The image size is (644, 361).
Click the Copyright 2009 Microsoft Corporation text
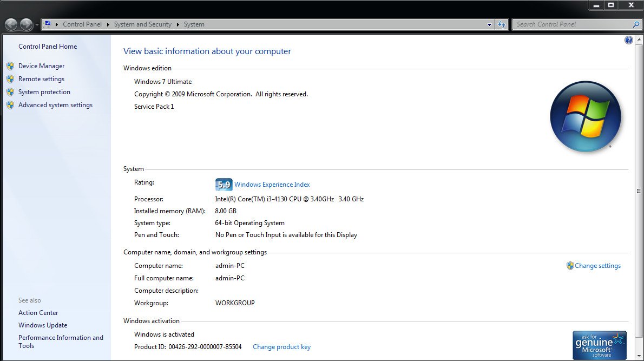coord(221,94)
